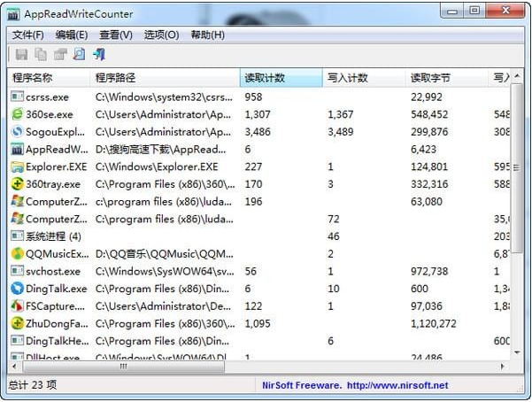Click the write count 46

pos(333,236)
